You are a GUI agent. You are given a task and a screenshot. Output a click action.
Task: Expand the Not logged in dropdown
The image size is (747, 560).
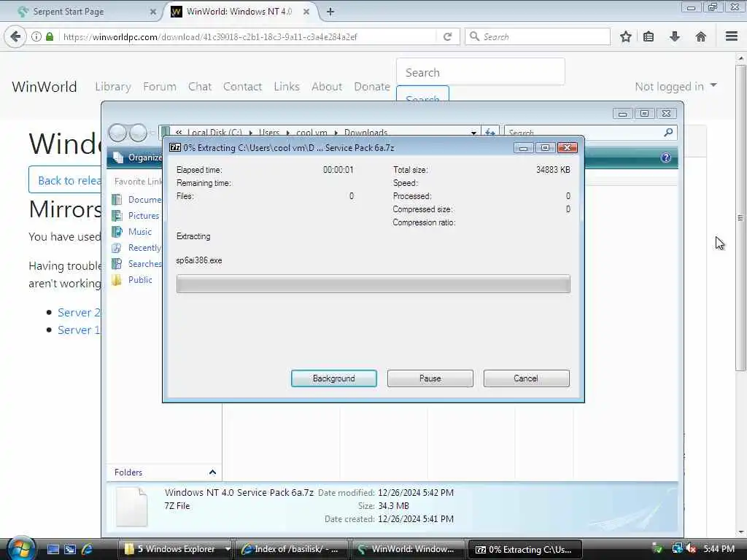tap(676, 87)
